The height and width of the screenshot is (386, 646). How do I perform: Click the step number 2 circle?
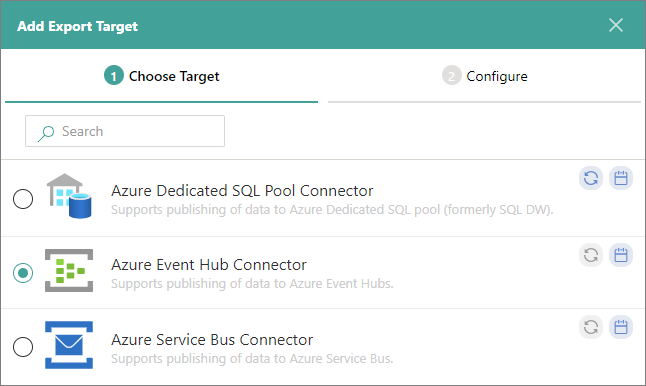[452, 76]
